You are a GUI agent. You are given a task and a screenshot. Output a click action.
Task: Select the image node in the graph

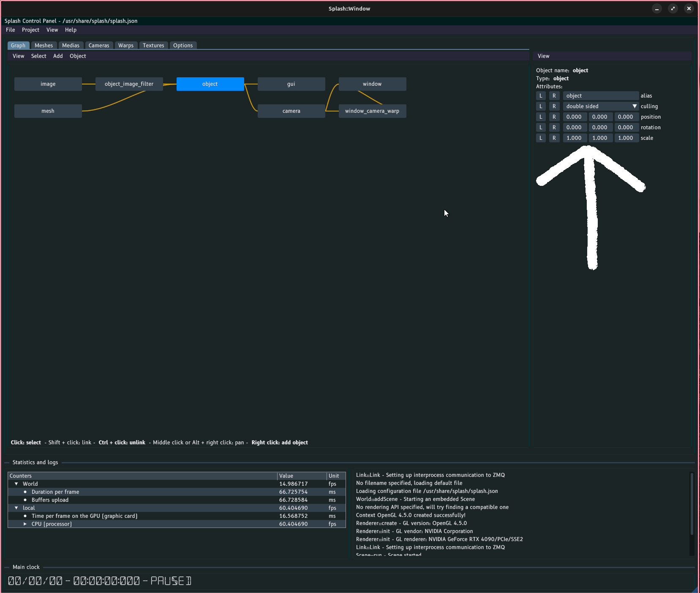pyautogui.click(x=48, y=84)
